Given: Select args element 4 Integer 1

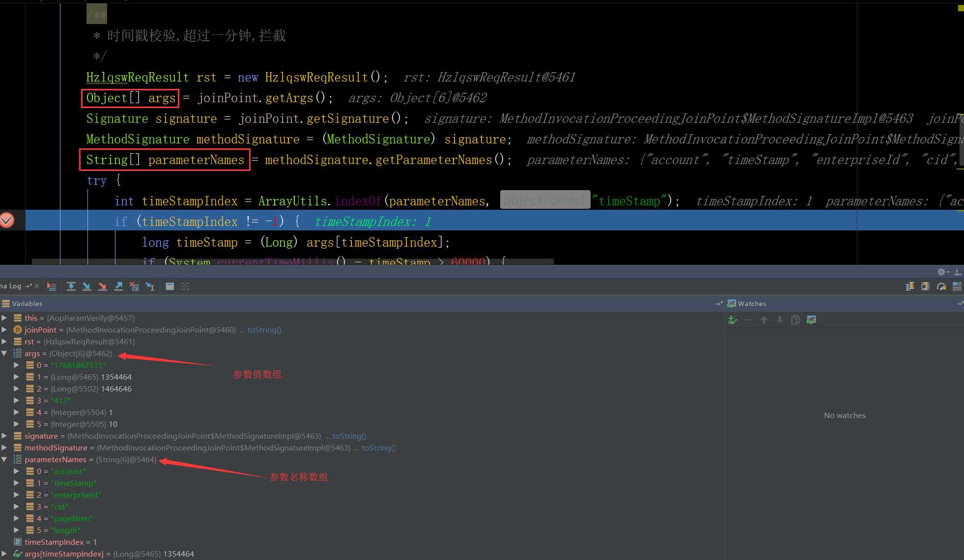Looking at the screenshot, I should pos(362,412).
